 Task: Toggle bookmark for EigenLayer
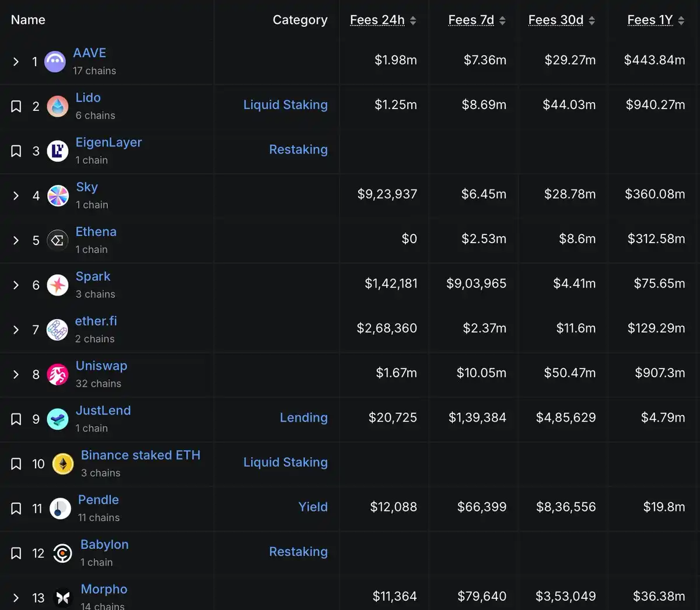pyautogui.click(x=16, y=151)
